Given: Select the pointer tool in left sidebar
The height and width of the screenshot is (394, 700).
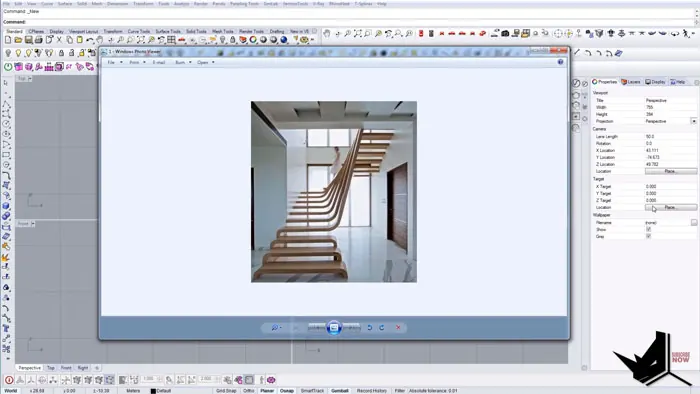Looking at the screenshot, I should 6,83.
